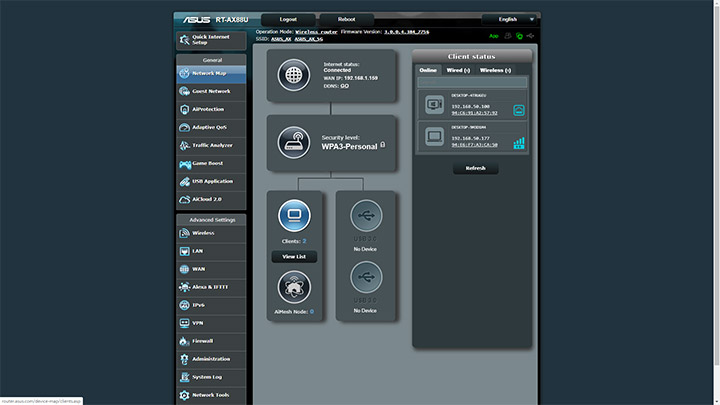Click the Wireless router operation mode link
Image resolution: width=720 pixels, height=405 pixels.
click(x=316, y=32)
